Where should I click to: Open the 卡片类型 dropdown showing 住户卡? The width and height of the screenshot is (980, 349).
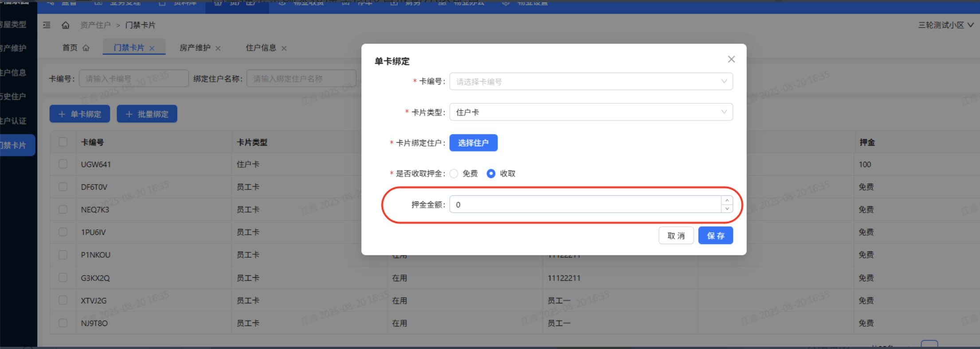[591, 112]
